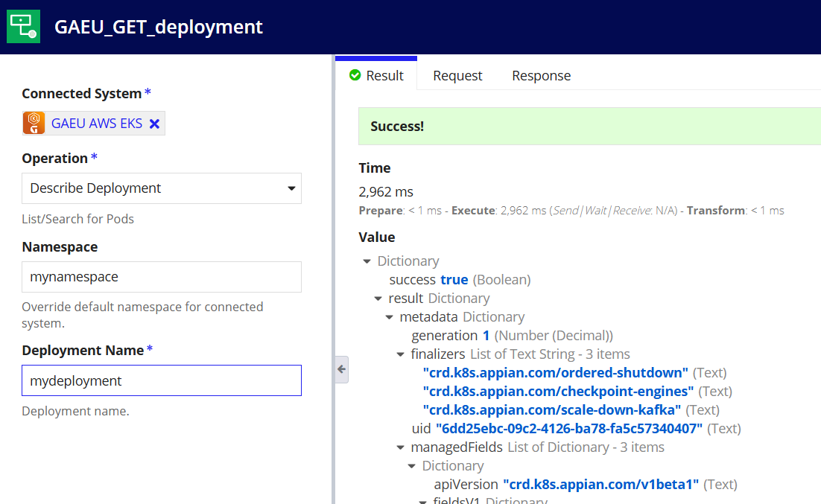821x504 pixels.
Task: Click the green integration object icon
Action: point(24,26)
